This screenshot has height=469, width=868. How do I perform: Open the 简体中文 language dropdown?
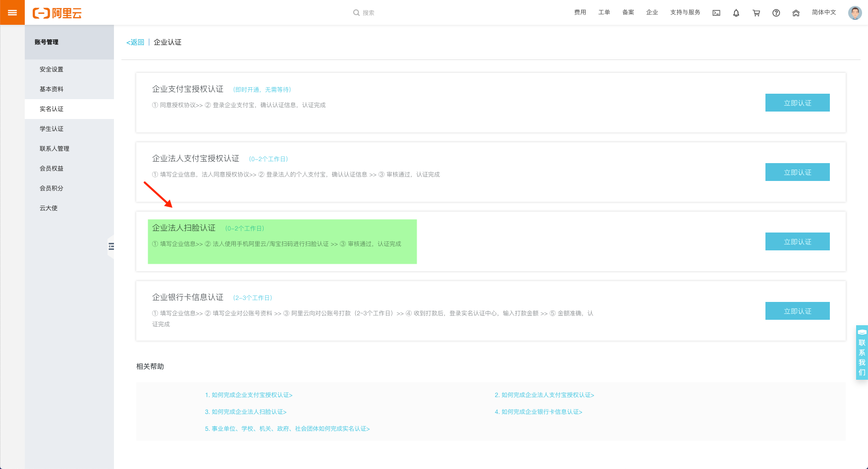pos(824,12)
